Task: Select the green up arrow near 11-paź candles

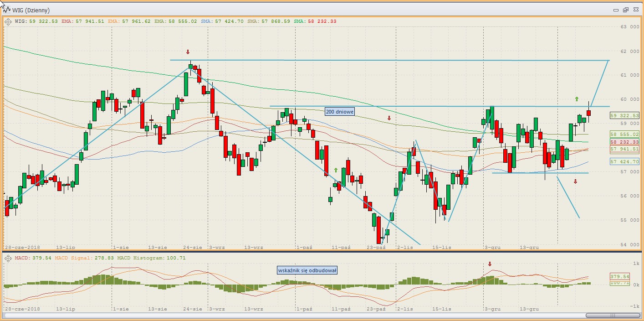Action: tap(336, 170)
